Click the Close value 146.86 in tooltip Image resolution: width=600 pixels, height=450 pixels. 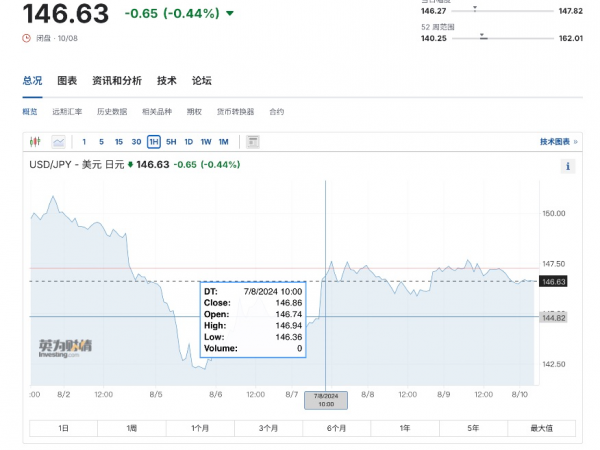pyautogui.click(x=289, y=303)
